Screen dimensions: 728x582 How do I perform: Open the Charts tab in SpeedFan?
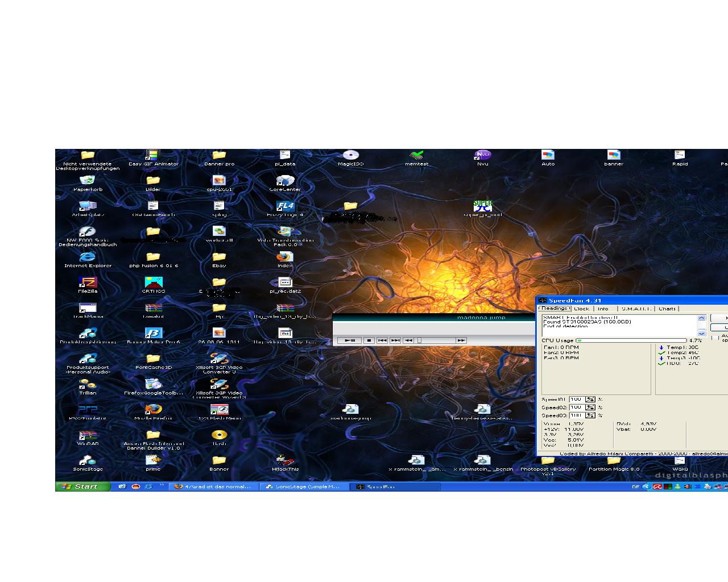pos(667,309)
